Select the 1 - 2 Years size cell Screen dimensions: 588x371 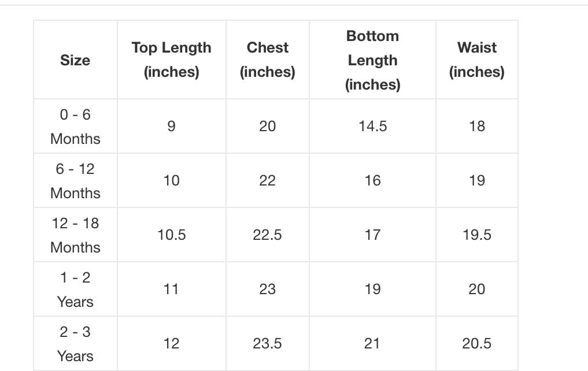click(75, 290)
